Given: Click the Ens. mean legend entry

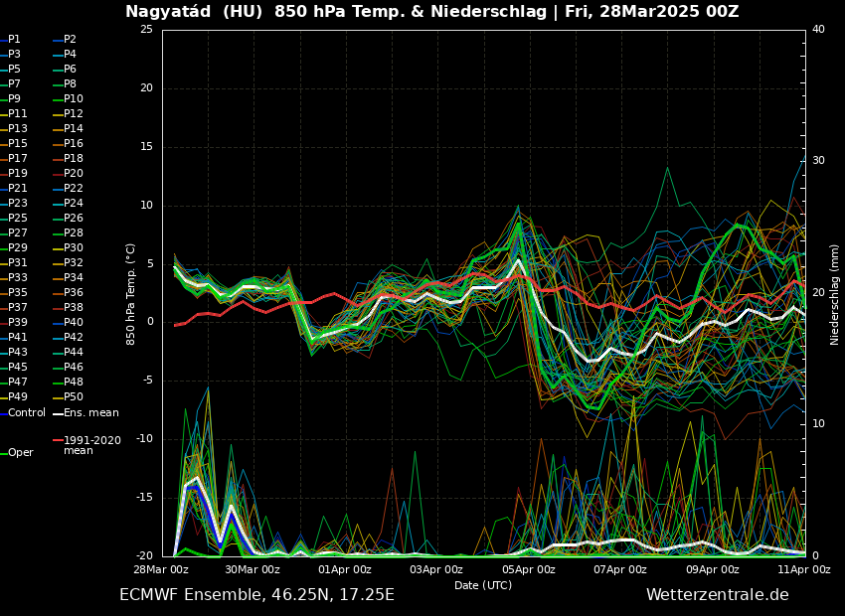Looking at the screenshot, I should pyautogui.click(x=90, y=412).
